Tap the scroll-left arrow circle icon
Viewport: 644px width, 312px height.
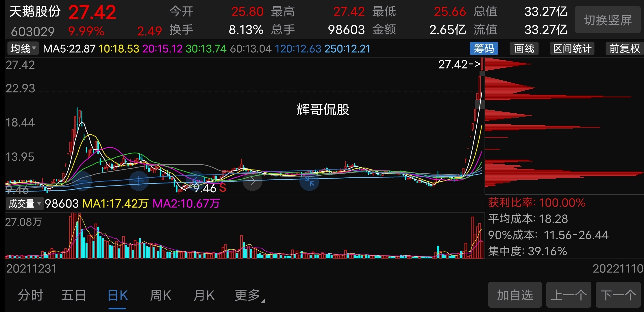pyautogui.click(x=195, y=181)
